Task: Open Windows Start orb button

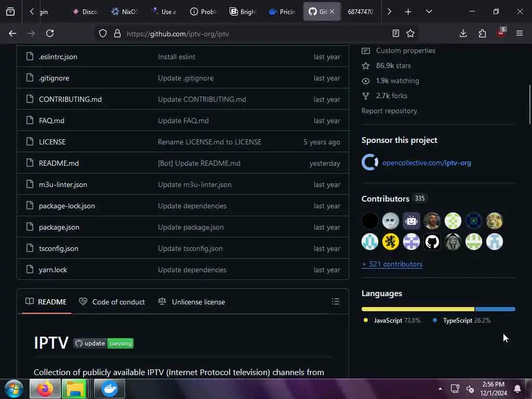Action: [x=14, y=389]
